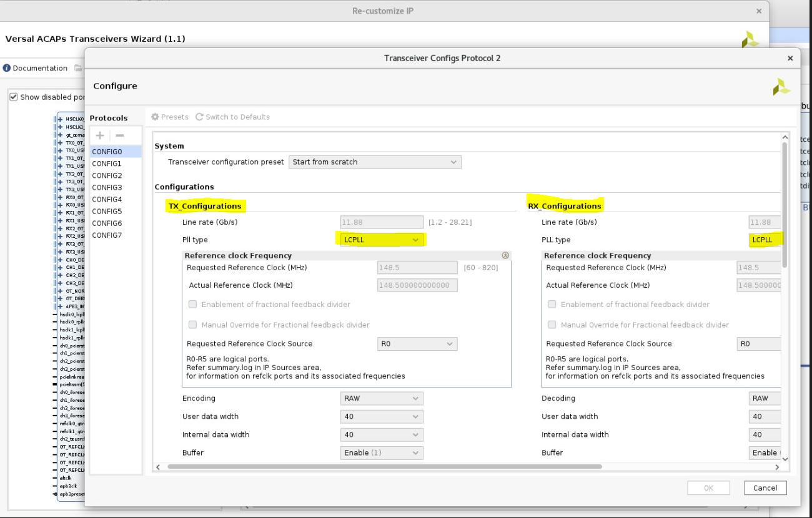Expand the HSCLK1 port group
Screen dimensions: 812x518
(x=61, y=127)
